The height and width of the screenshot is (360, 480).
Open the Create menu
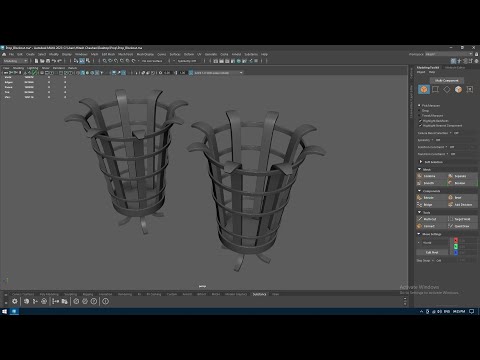coord(30,54)
